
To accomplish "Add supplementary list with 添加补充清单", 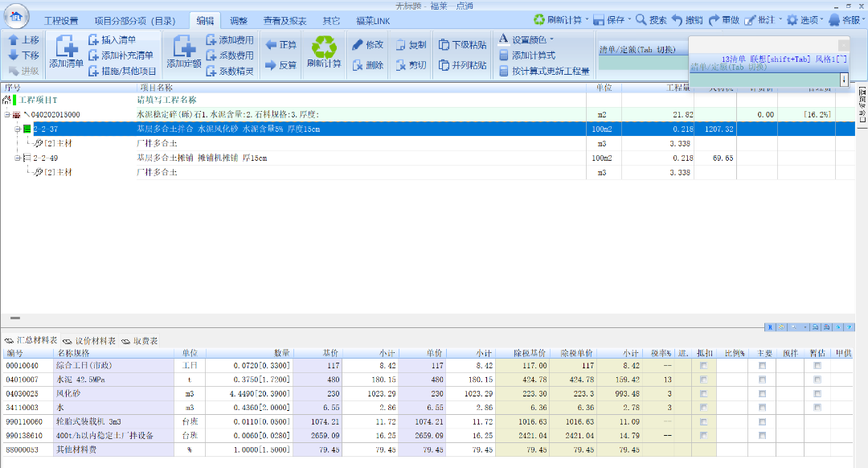I will coord(121,55).
